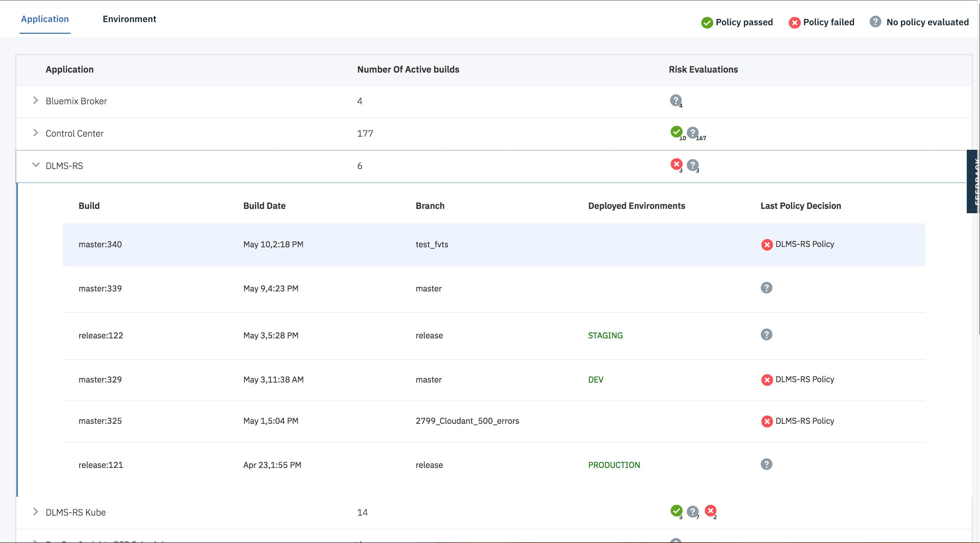Open DLMS-RS Policy link for master:329
Image resolution: width=980 pixels, height=543 pixels.
coord(804,379)
